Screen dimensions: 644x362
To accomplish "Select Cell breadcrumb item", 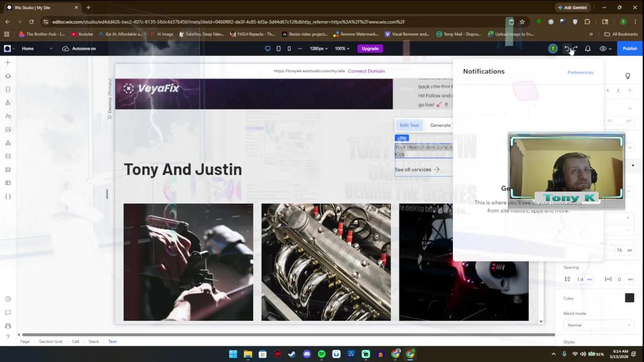I will point(75,341).
